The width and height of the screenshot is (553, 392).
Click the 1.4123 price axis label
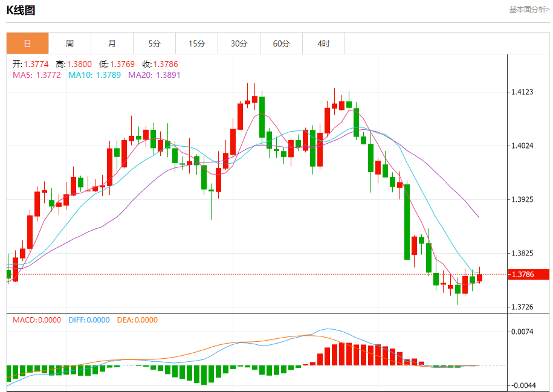point(522,92)
